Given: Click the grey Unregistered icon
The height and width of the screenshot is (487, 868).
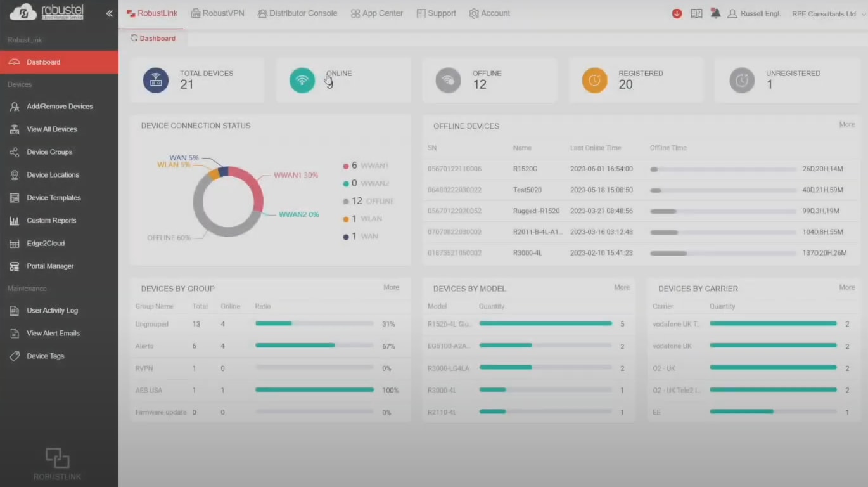Looking at the screenshot, I should (742, 81).
